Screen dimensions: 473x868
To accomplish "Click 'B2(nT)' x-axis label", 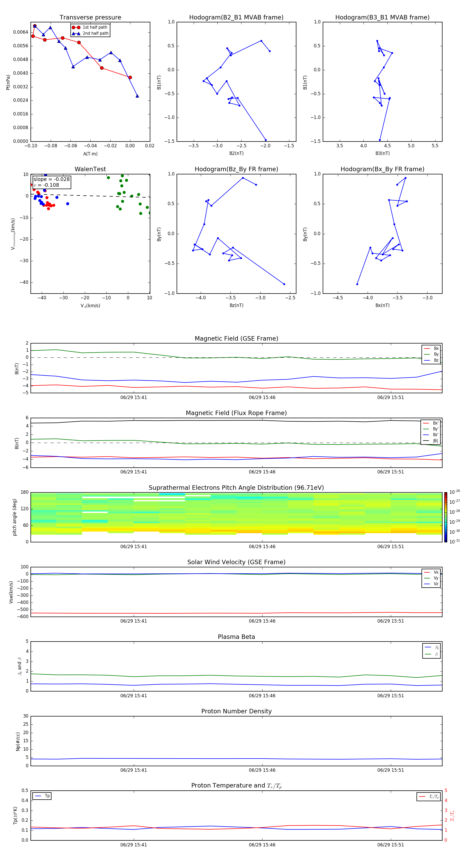I will click(236, 153).
